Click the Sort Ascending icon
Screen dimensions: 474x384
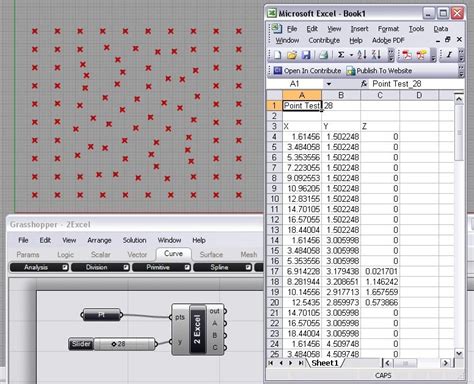coord(362,55)
